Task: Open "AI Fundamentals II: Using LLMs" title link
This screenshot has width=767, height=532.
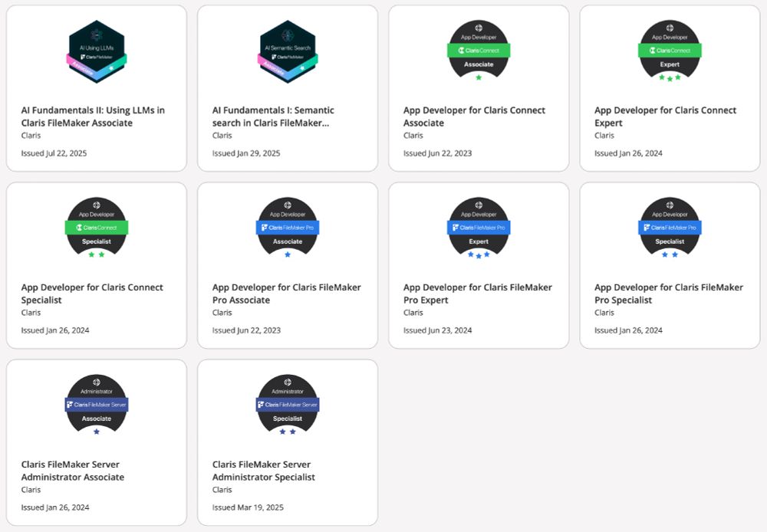Action: pyautogui.click(x=93, y=117)
